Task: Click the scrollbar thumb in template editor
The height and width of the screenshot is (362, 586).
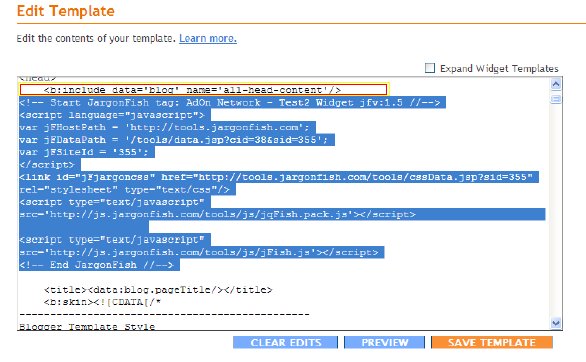Action: pyautogui.click(x=556, y=99)
